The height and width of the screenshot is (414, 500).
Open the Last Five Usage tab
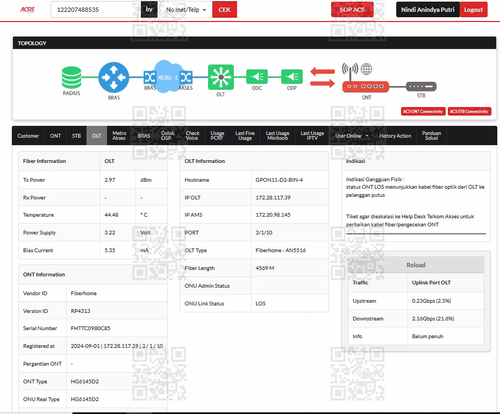tap(245, 135)
